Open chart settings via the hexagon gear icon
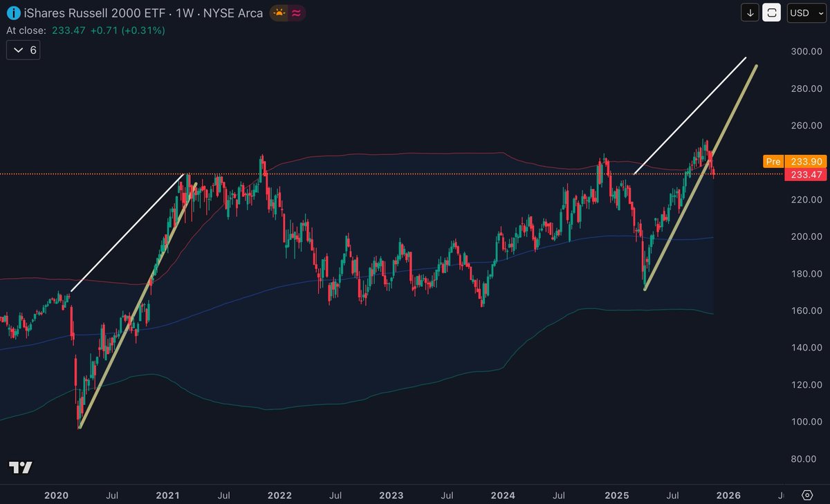Image resolution: width=830 pixels, height=504 pixels. [806, 495]
